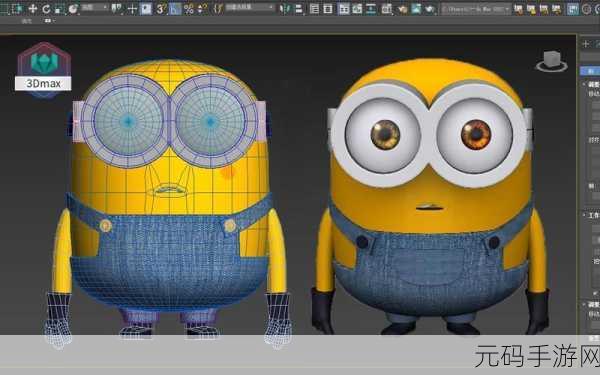Select the Rotate tool in the main toolbar
Viewport: 600px width, 375px height.
pyautogui.click(x=46, y=9)
